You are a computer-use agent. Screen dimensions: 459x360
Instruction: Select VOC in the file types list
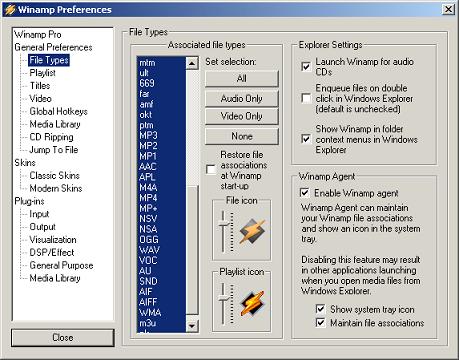coord(161,260)
